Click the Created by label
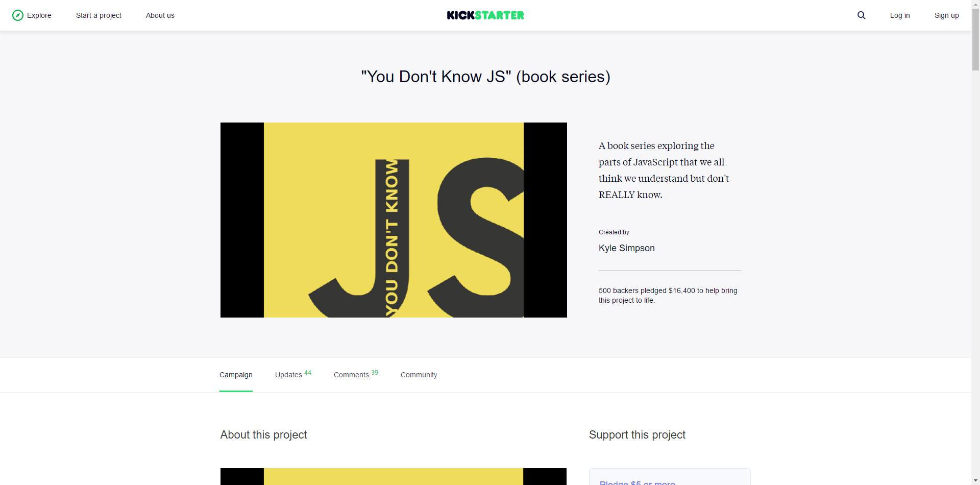The width and height of the screenshot is (980, 485). (614, 232)
